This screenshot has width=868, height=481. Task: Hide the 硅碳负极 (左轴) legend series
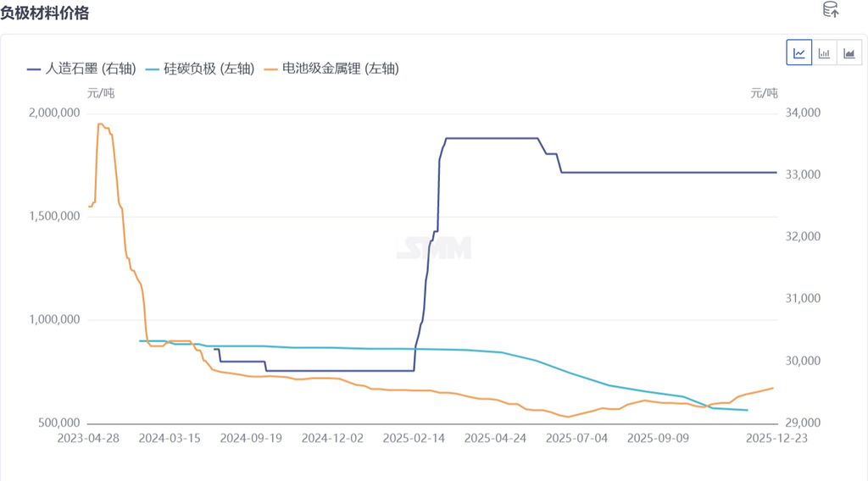pyautogui.click(x=200, y=69)
